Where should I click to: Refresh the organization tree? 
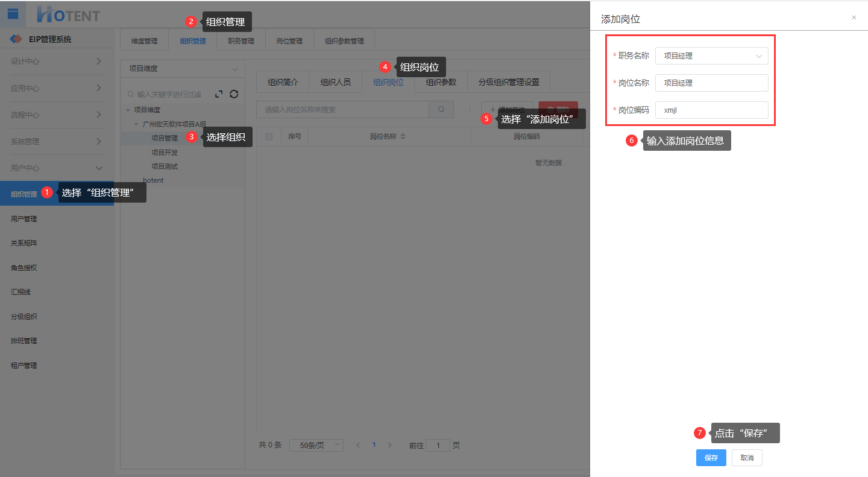(234, 94)
